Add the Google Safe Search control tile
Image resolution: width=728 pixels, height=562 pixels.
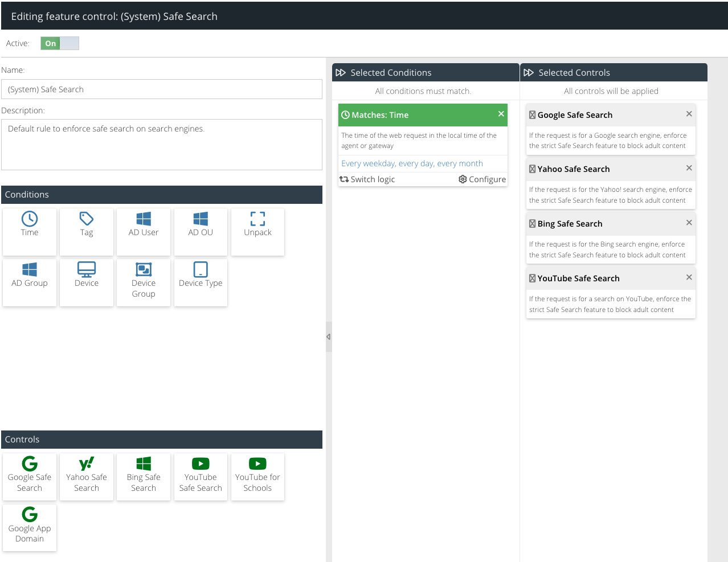30,477
